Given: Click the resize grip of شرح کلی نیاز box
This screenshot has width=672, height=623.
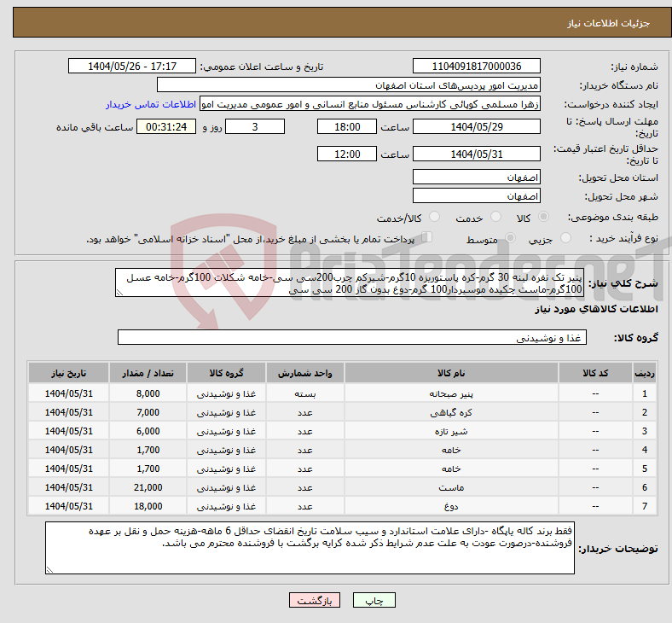Looking at the screenshot, I should click(x=119, y=293).
